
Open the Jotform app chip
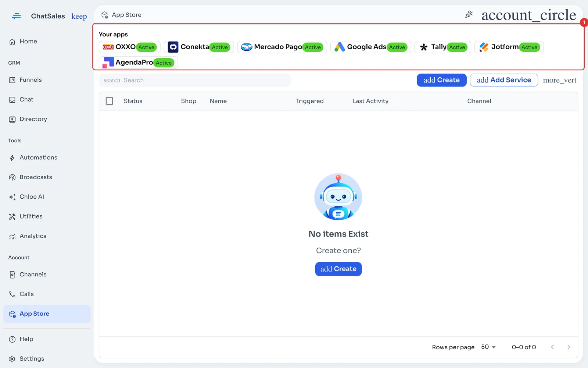click(x=509, y=47)
